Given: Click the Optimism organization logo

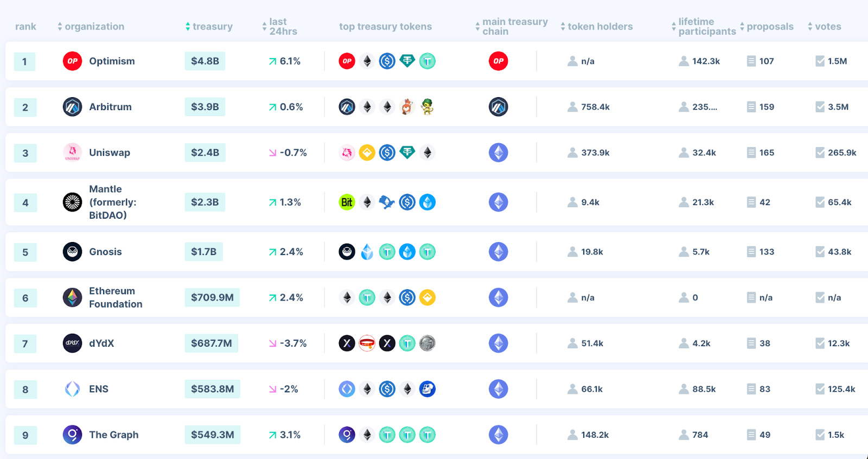Looking at the screenshot, I should coord(72,61).
